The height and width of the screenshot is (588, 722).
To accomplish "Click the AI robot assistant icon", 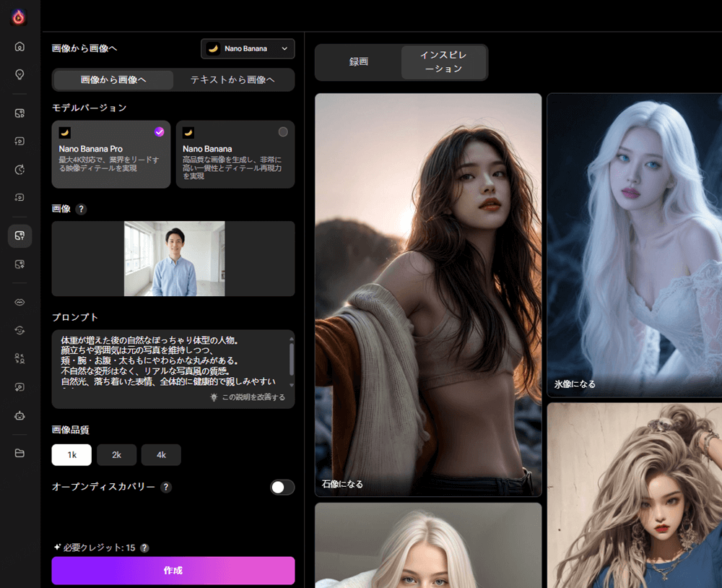I will [19, 416].
